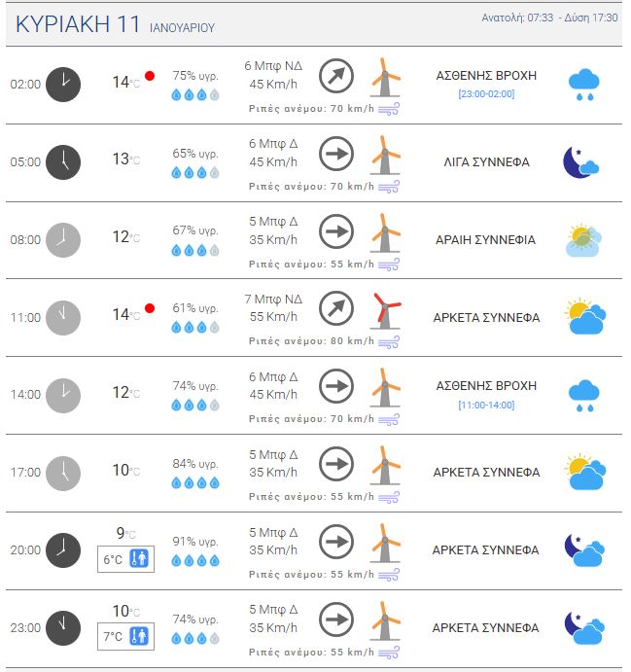631x672 pixels.
Task: Open the [23:00-02:00] rain time link
Action: tap(486, 94)
